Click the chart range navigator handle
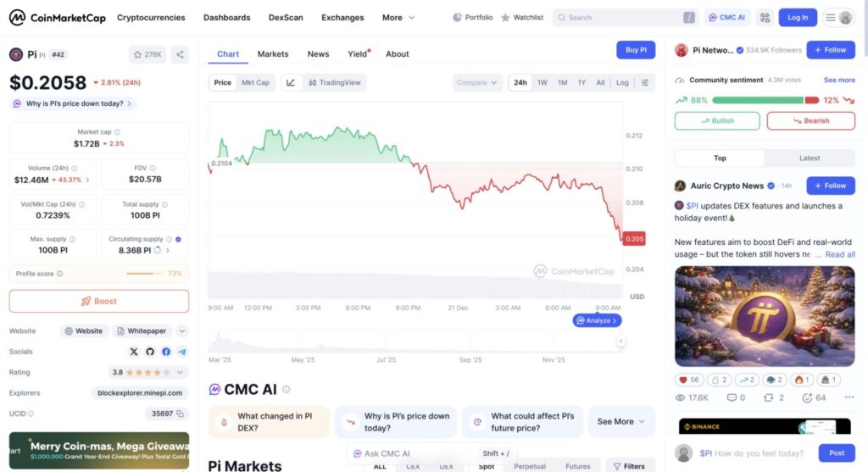The height and width of the screenshot is (472, 868). pos(620,341)
